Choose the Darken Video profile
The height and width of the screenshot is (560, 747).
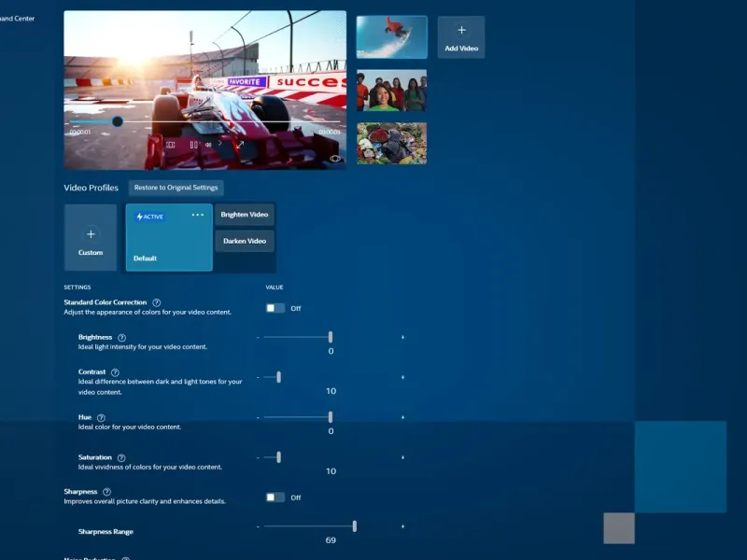(x=245, y=241)
